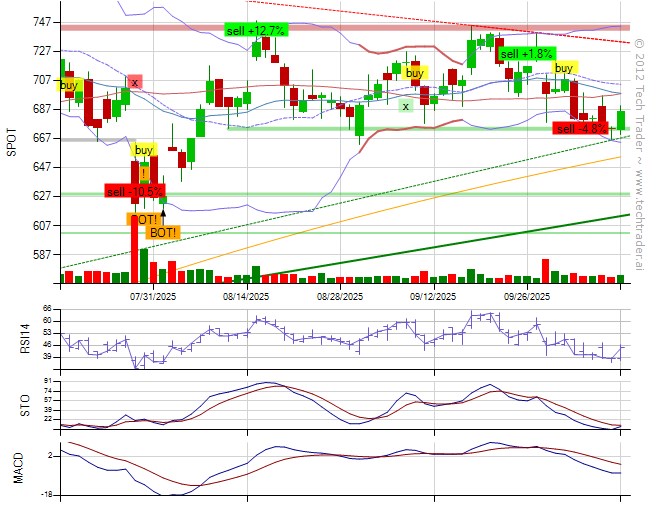
Task: Select the 09/12/2025 date on the axis
Action: [433, 297]
